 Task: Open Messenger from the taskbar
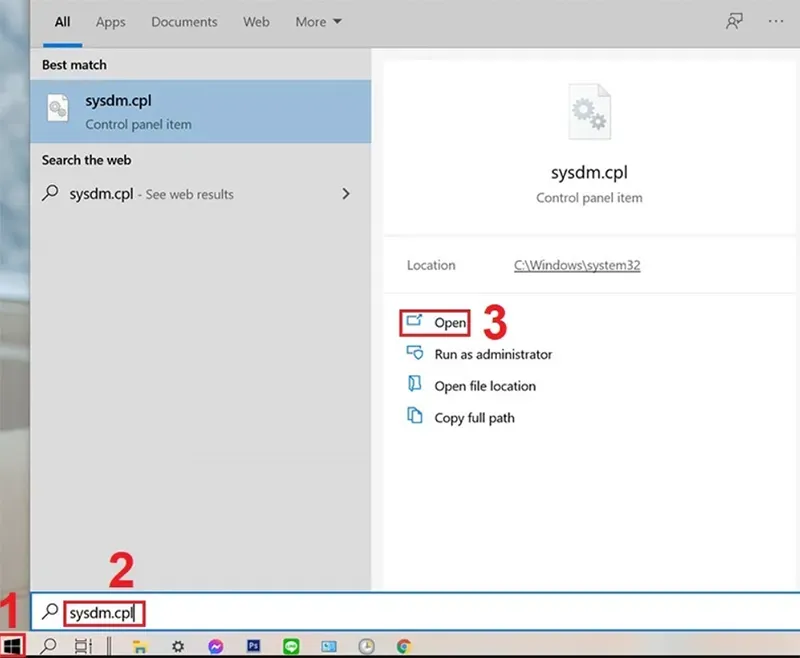216,646
